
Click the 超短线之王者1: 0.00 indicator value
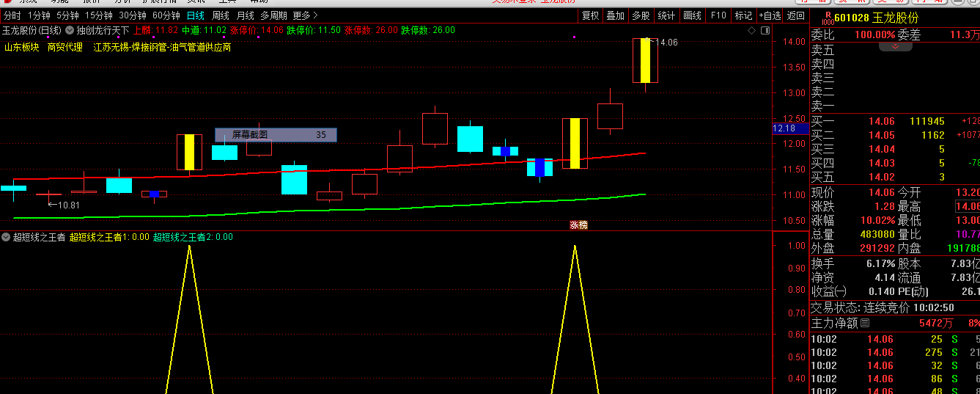[x=109, y=237]
